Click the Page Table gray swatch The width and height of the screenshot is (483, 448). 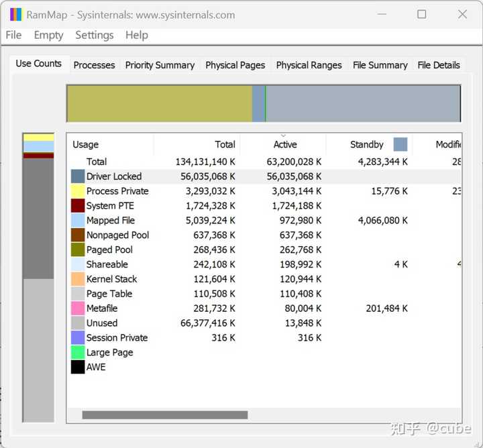pyautogui.click(x=78, y=294)
